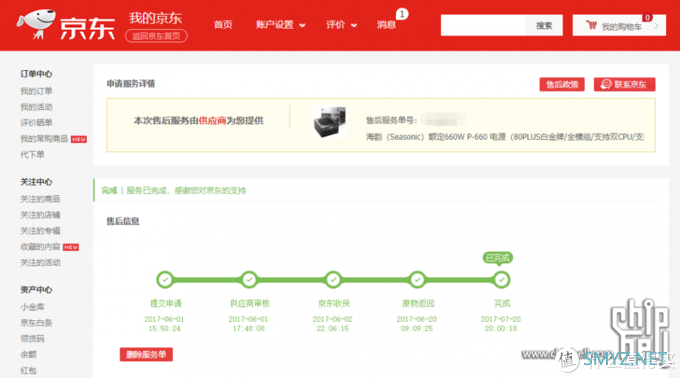Click the NEW badge beside 我的常购商品
Image resolution: width=680 pixels, height=378 pixels.
[79, 139]
